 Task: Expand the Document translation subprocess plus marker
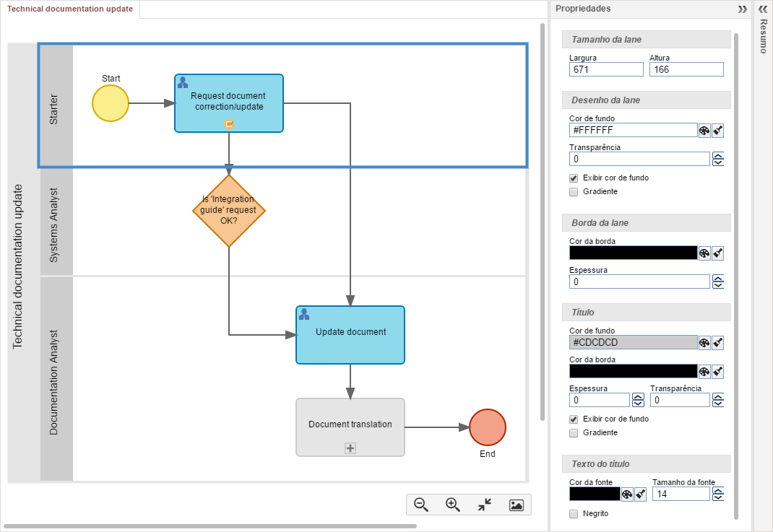click(350, 448)
